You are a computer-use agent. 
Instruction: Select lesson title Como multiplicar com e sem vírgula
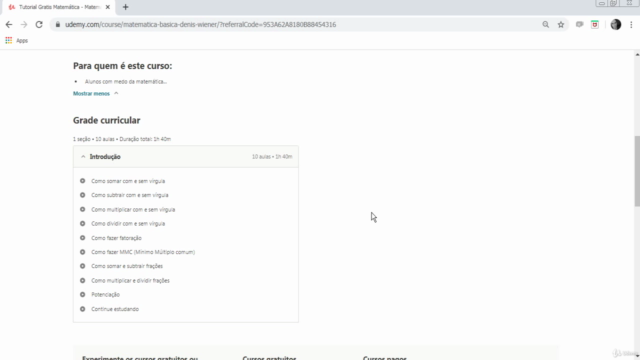[x=133, y=209]
